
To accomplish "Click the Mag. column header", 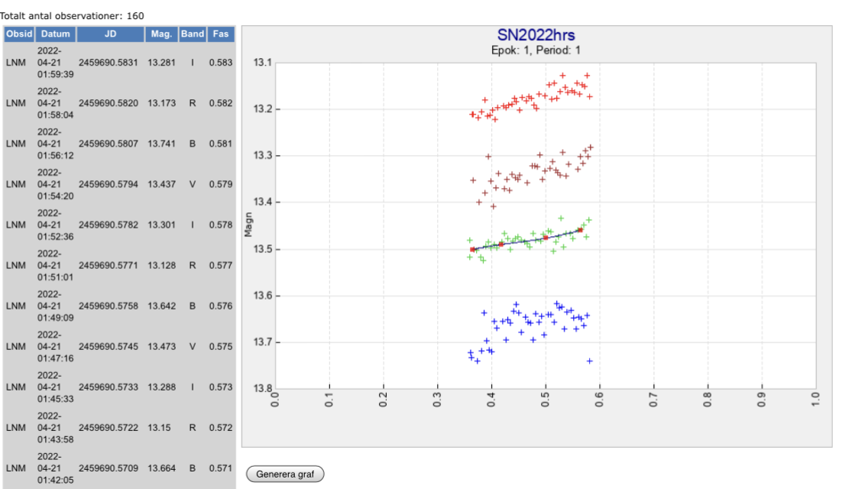I will pyautogui.click(x=161, y=34).
